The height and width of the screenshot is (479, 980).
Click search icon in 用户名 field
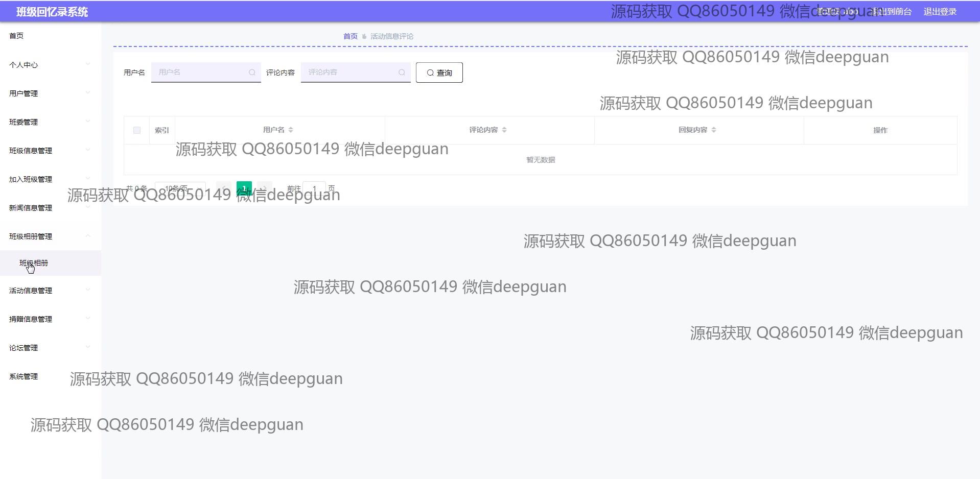[x=252, y=73]
